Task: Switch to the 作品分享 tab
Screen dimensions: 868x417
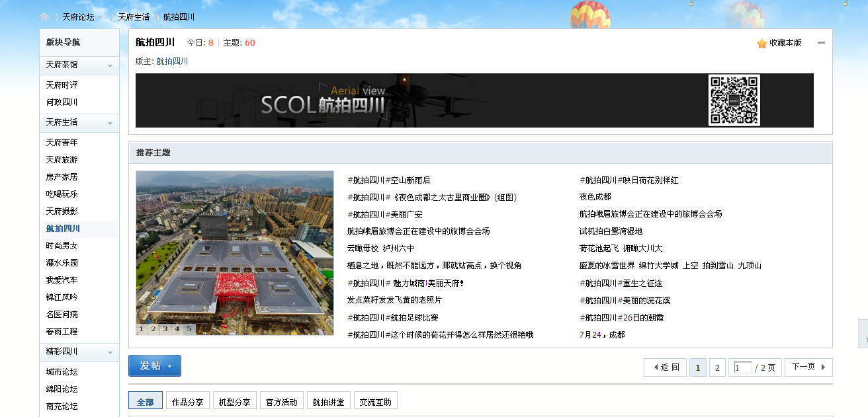Action: (188, 402)
